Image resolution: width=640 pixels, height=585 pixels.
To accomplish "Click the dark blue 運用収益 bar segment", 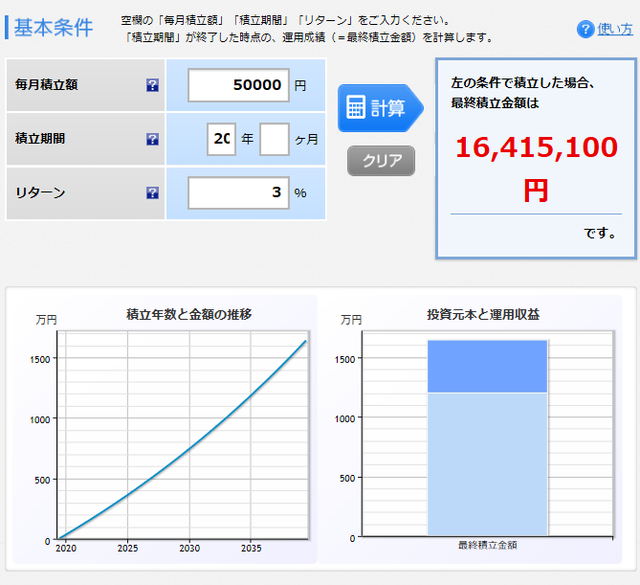I will point(487,366).
